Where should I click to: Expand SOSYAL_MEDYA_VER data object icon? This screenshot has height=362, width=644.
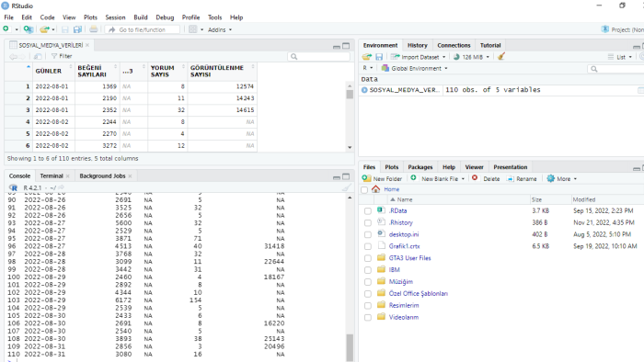[364, 90]
